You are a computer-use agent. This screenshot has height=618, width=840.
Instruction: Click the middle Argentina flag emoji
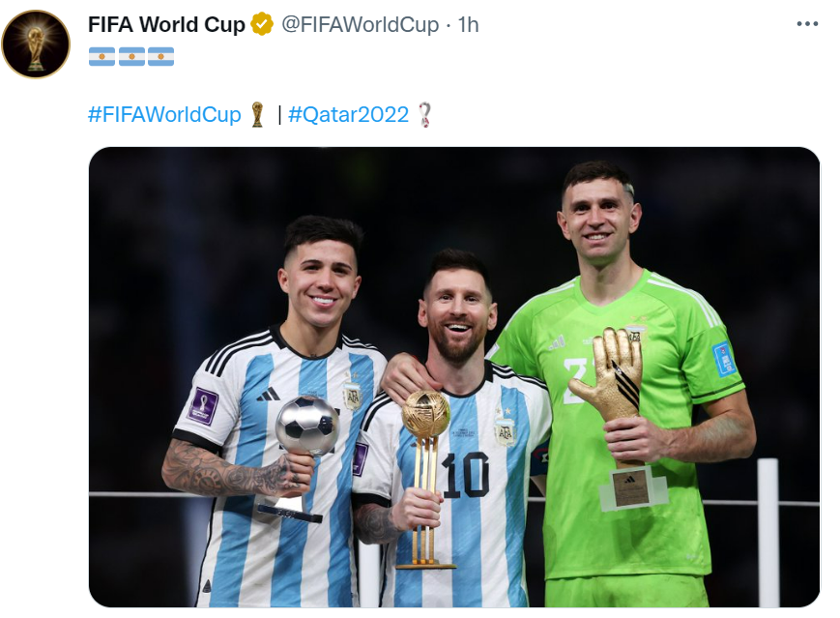pyautogui.click(x=131, y=56)
